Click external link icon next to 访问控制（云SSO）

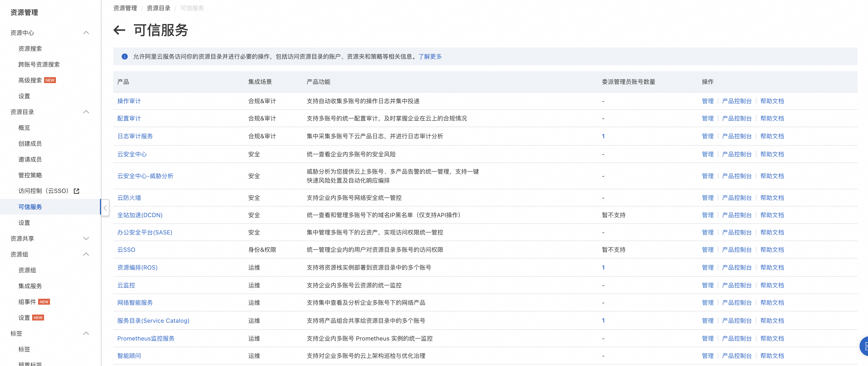coord(76,191)
